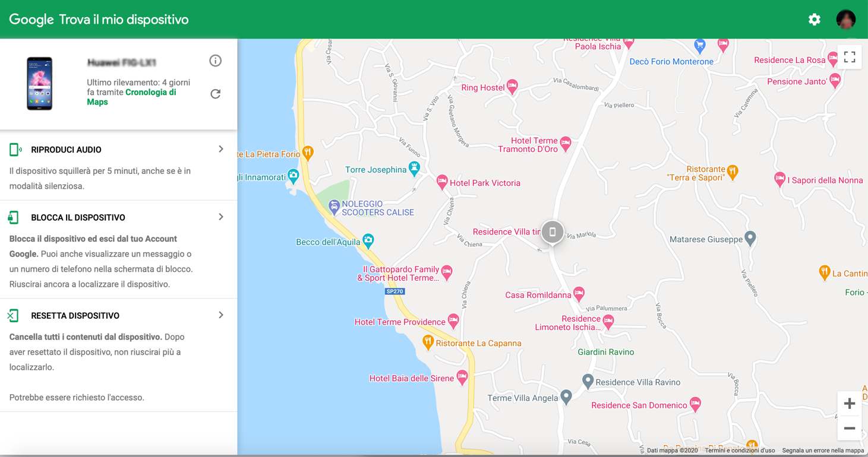This screenshot has height=457, width=868.
Task: Click the Blocca il Dispositivo lock icon
Action: click(x=14, y=217)
